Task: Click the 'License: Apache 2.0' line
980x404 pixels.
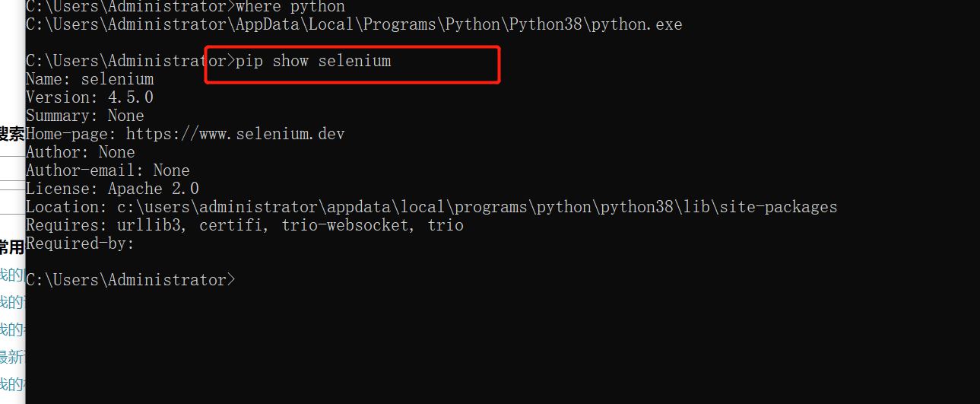Action: click(113, 189)
